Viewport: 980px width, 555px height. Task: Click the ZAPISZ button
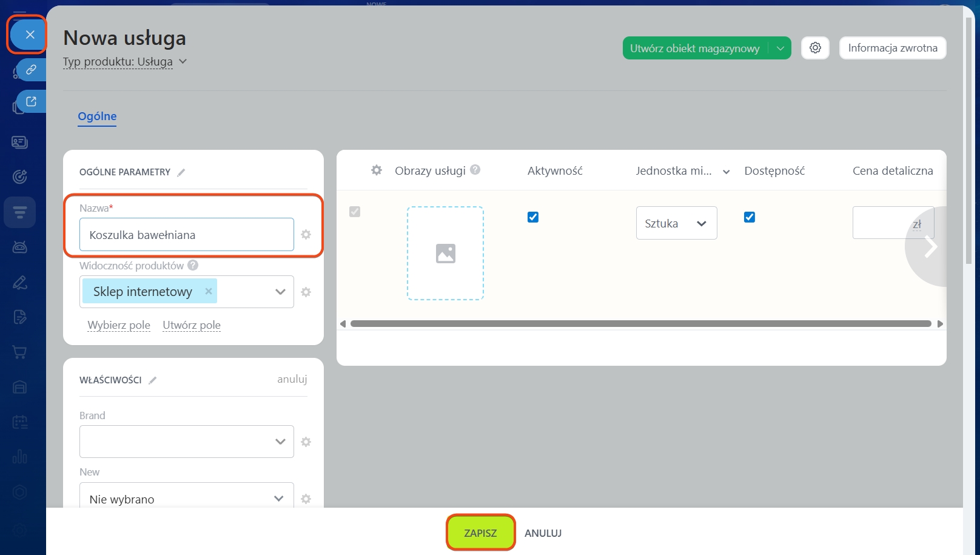[x=480, y=533]
